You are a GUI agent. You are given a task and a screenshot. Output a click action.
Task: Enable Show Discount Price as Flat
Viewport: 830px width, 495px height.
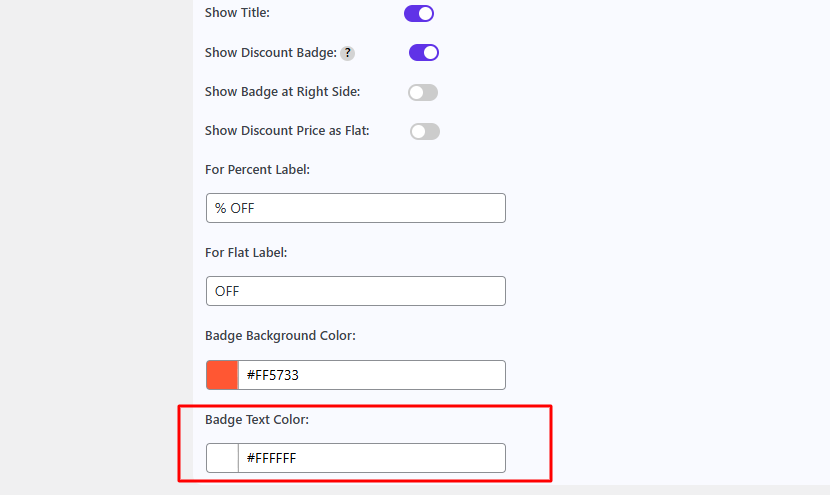coord(425,131)
